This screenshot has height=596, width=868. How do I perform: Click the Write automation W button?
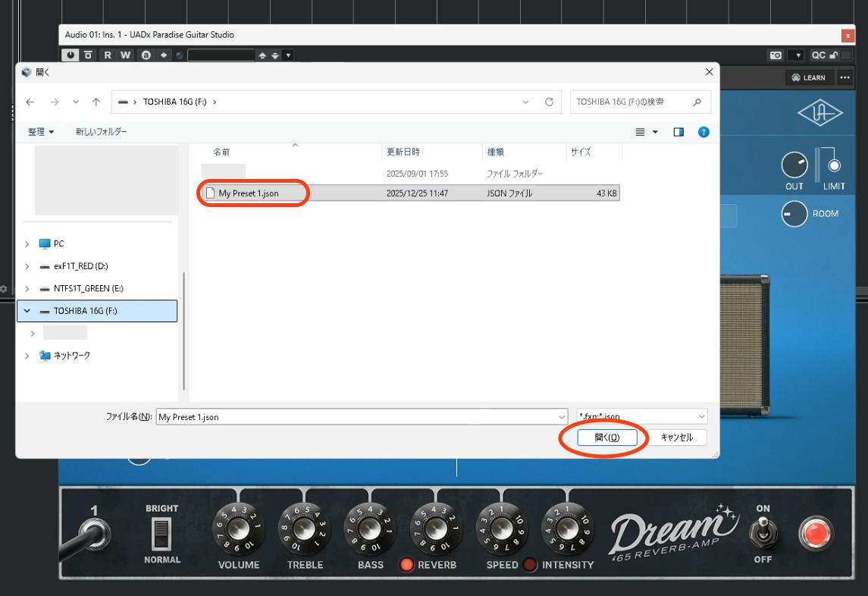click(x=125, y=55)
